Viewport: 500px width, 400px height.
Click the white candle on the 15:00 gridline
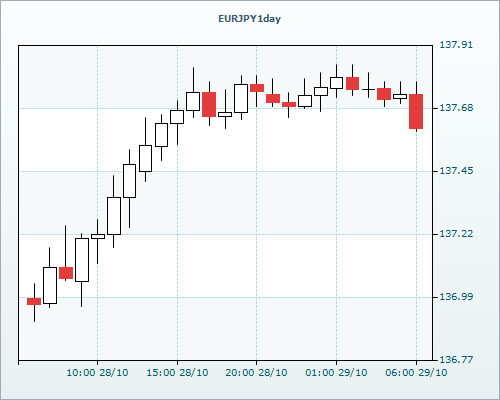(177, 117)
